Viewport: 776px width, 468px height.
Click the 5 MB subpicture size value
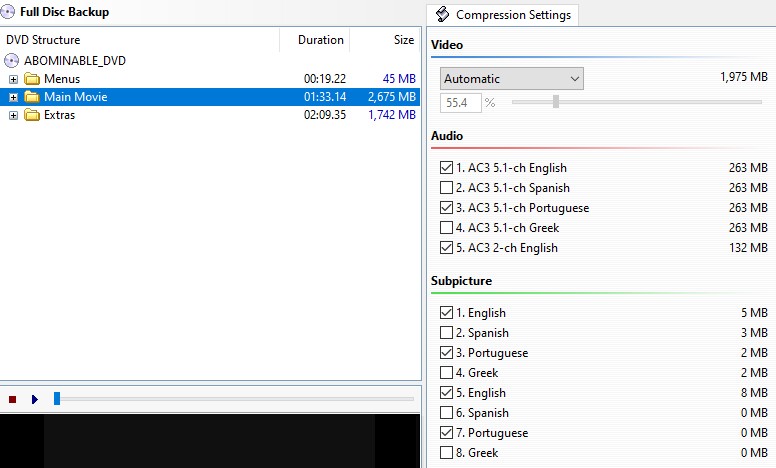coord(754,313)
